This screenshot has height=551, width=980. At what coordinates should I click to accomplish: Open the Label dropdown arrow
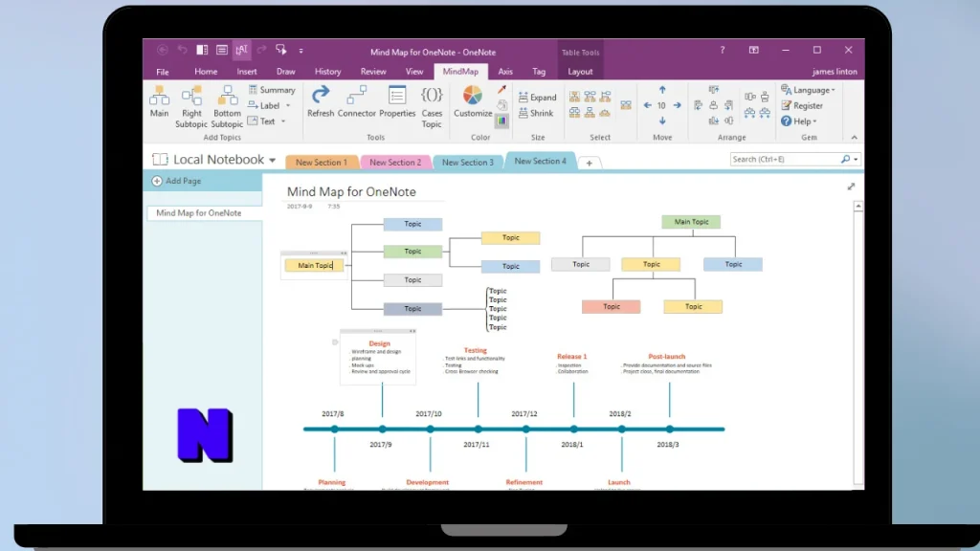(x=288, y=105)
